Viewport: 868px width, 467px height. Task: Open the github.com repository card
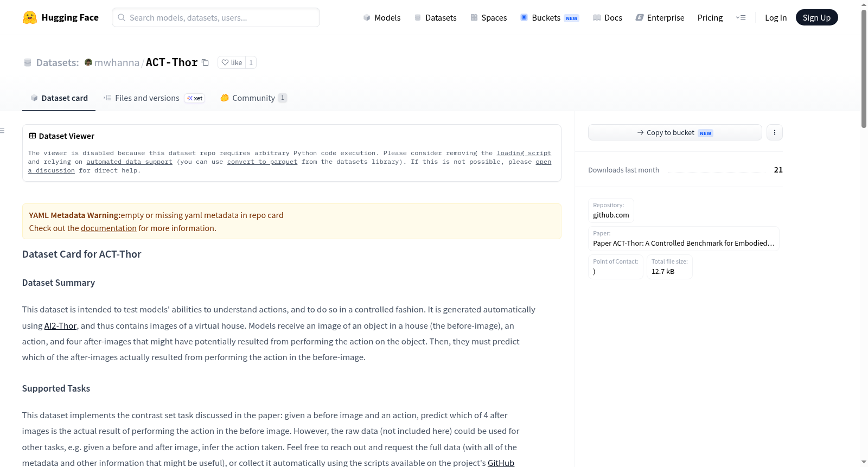[611, 210]
